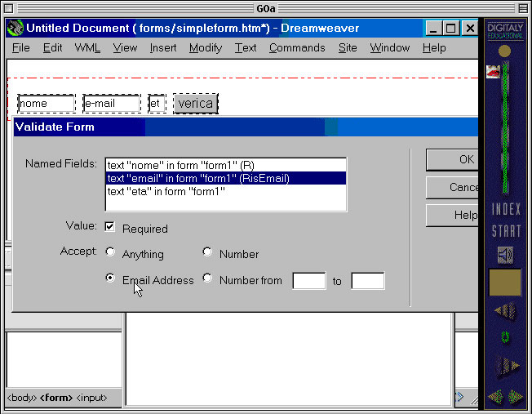Select the Anything radio button
This screenshot has height=414, width=532.
110,252
